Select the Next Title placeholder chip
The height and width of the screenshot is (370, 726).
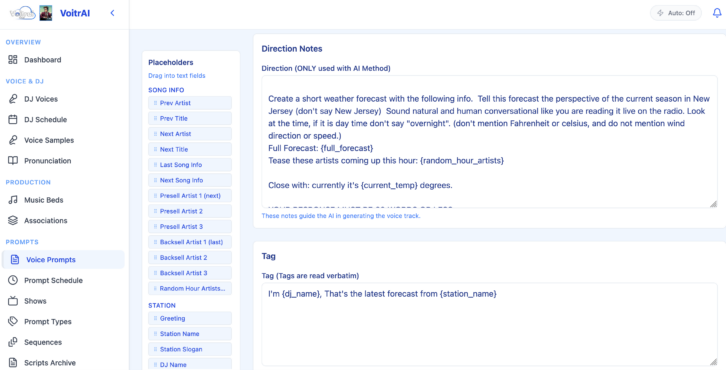pyautogui.click(x=190, y=149)
